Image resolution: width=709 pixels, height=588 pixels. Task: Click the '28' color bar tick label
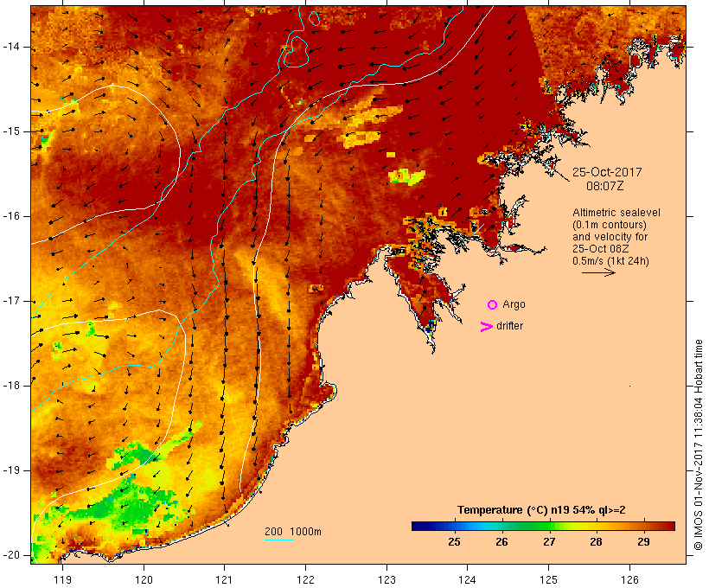(x=596, y=542)
